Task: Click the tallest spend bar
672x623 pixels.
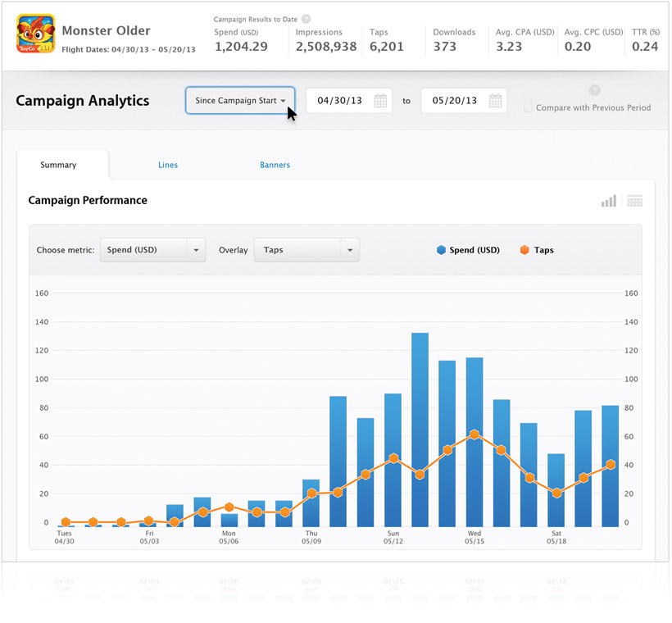Action: pyautogui.click(x=420, y=430)
